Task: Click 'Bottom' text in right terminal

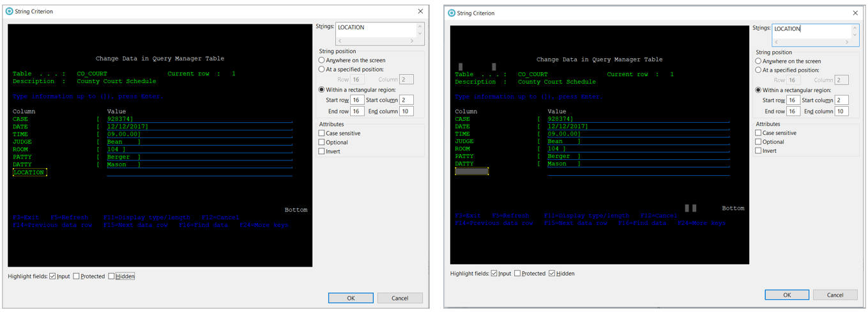Action: 733,208
